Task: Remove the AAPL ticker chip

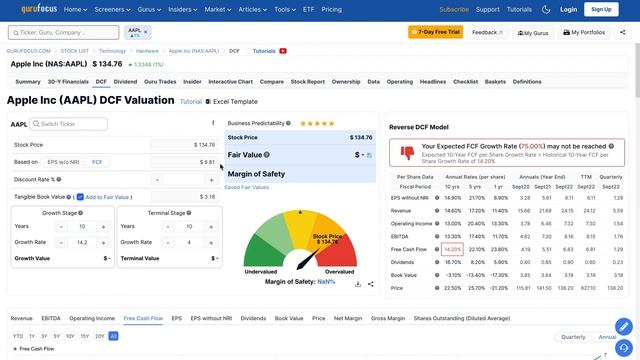Action: [x=146, y=31]
